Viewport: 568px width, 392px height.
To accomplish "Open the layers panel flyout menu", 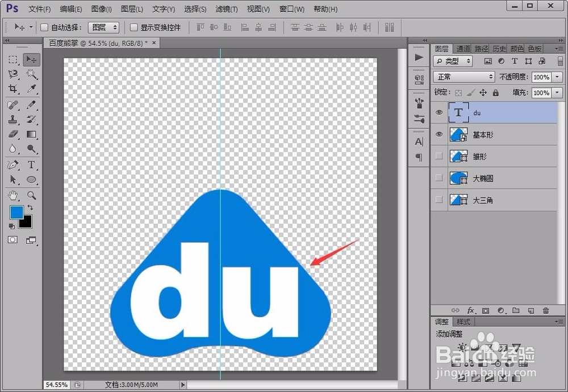I will click(558, 48).
